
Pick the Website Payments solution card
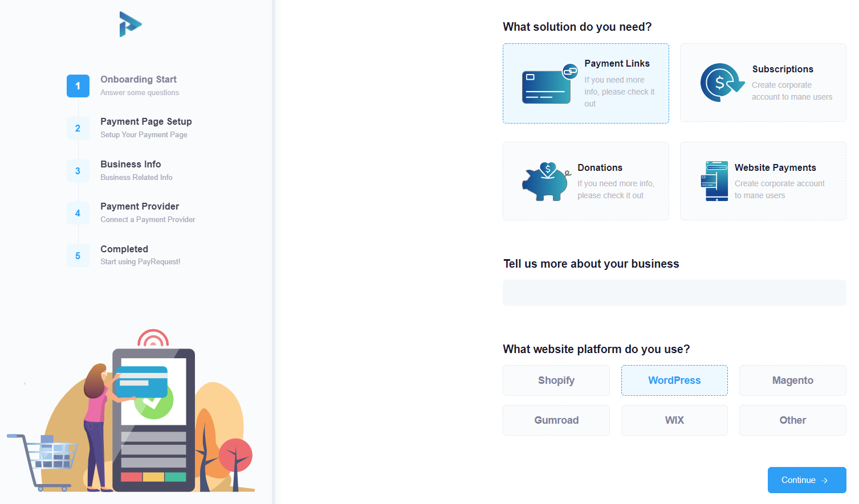(x=763, y=181)
